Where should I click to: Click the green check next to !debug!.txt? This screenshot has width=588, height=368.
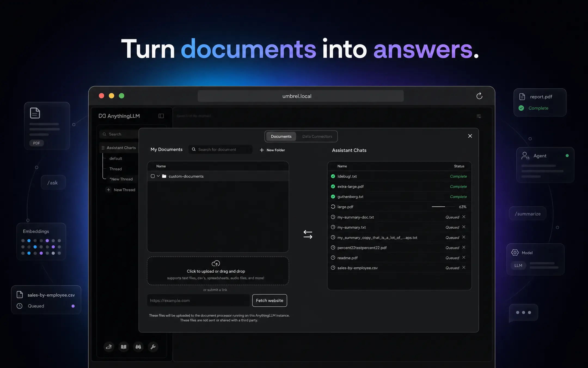[333, 176]
